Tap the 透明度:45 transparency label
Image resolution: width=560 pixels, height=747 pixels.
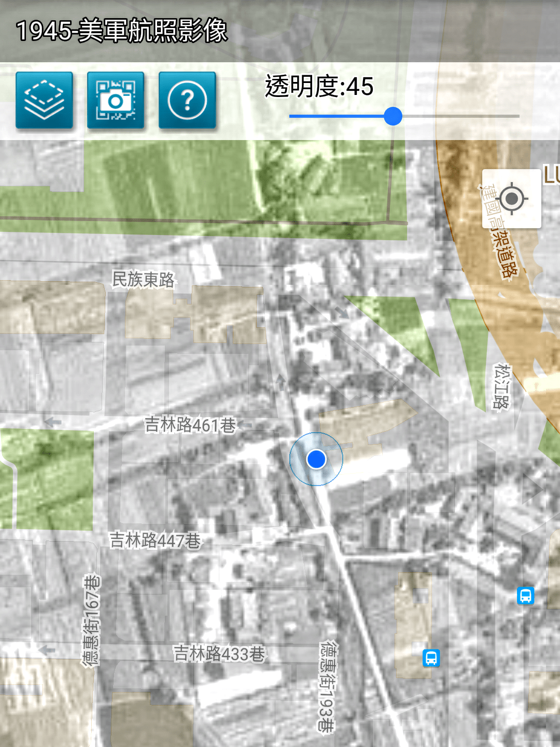[319, 86]
